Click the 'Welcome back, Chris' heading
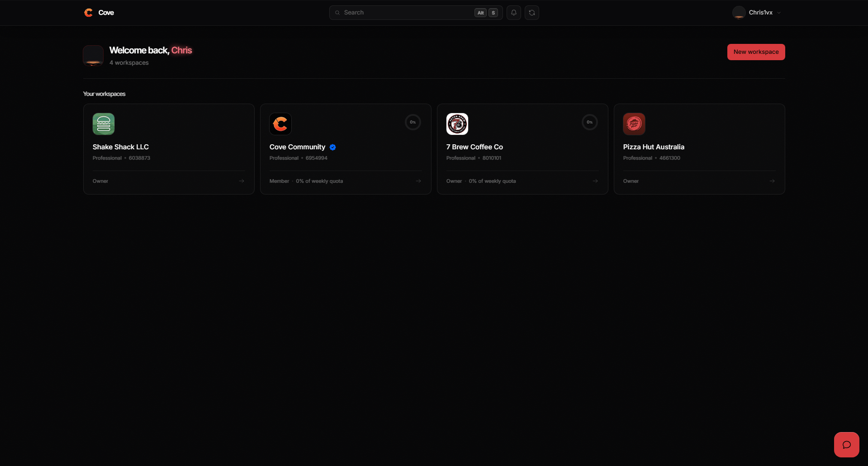 151,50
